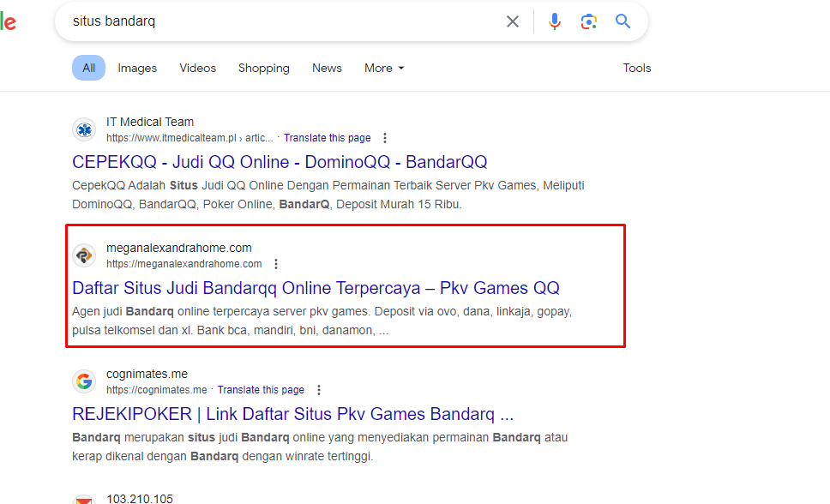Switch to the Images tab

(x=137, y=68)
